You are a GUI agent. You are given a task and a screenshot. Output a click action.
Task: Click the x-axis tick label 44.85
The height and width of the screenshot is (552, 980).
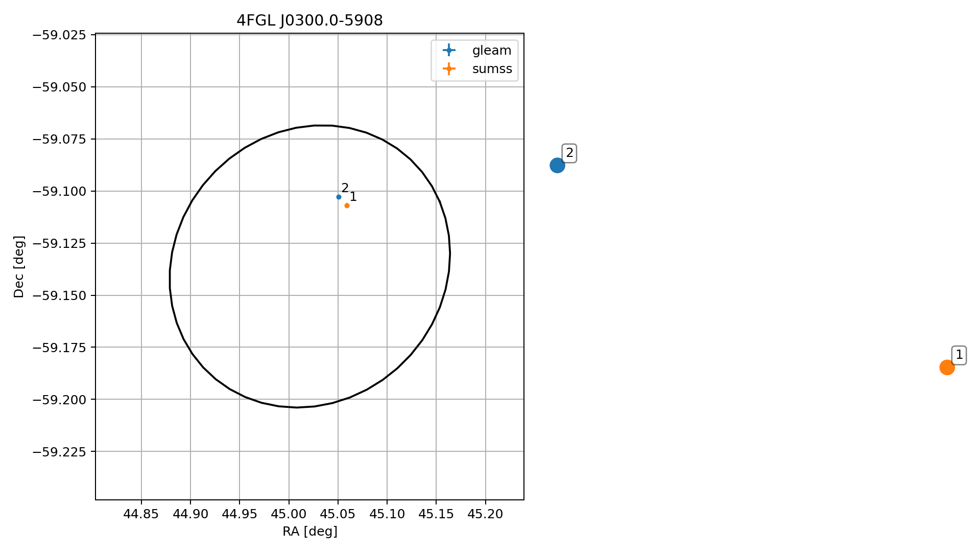141,514
